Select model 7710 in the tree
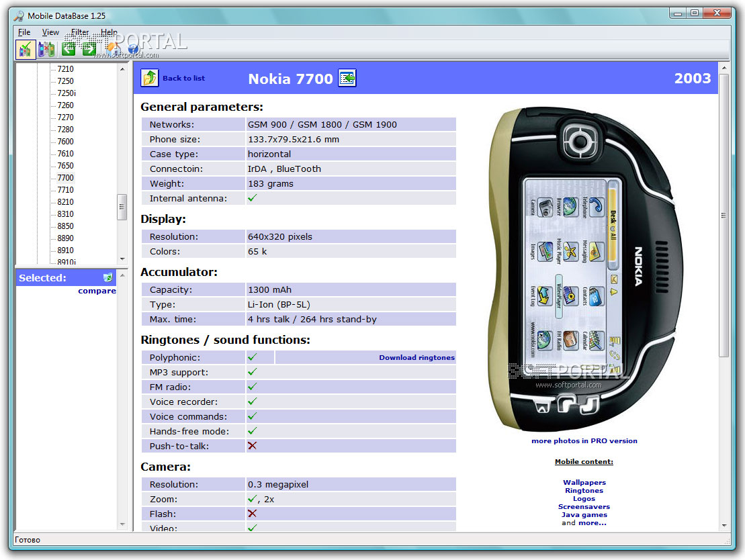The image size is (745, 560). coord(66,189)
